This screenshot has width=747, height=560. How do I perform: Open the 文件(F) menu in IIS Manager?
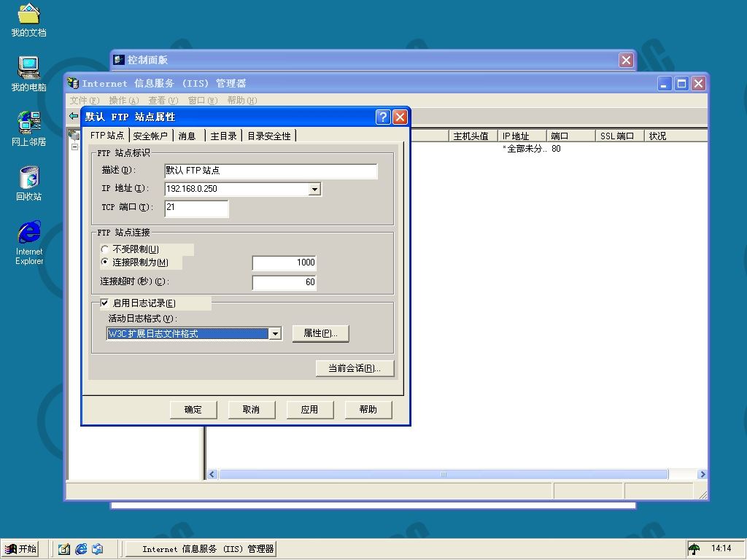tap(85, 101)
